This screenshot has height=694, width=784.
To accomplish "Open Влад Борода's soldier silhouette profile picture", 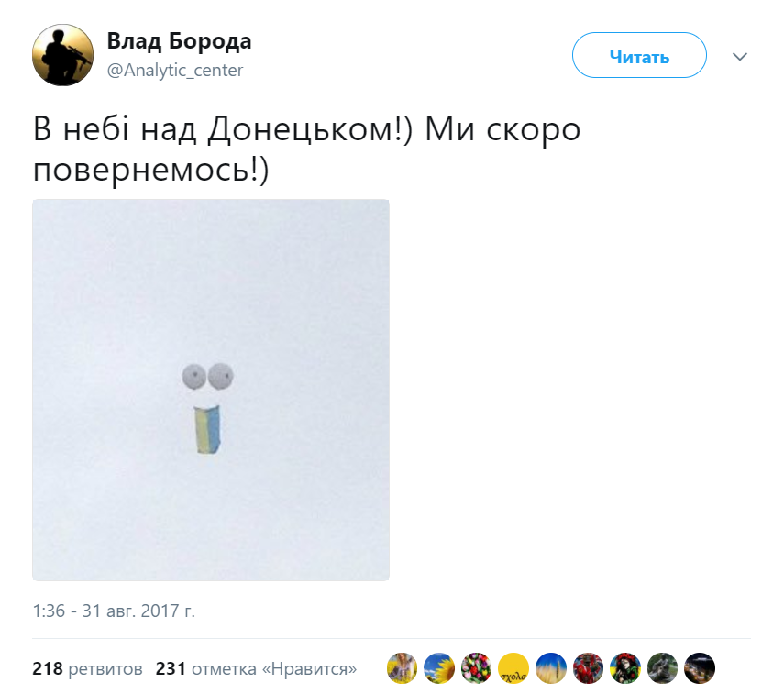I will pos(62,55).
